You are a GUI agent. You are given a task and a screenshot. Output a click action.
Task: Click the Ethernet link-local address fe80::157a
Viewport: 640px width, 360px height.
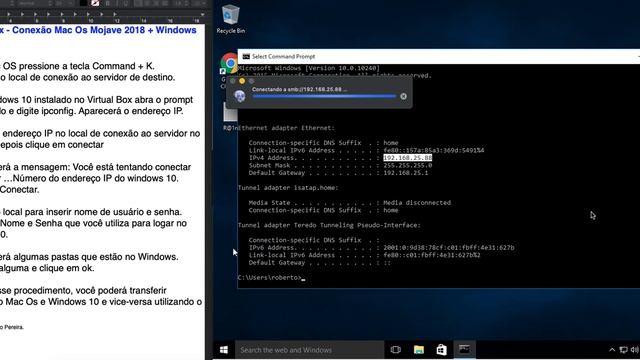[433, 150]
